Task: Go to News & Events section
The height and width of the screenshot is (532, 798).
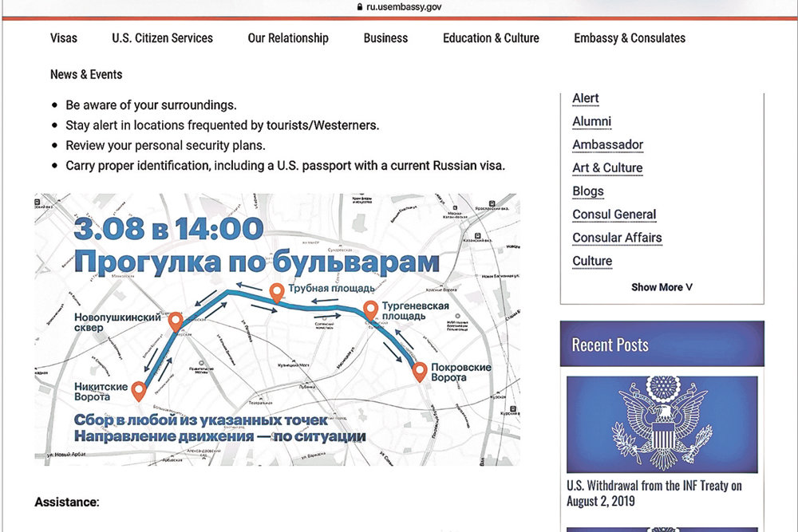Action: [x=86, y=74]
